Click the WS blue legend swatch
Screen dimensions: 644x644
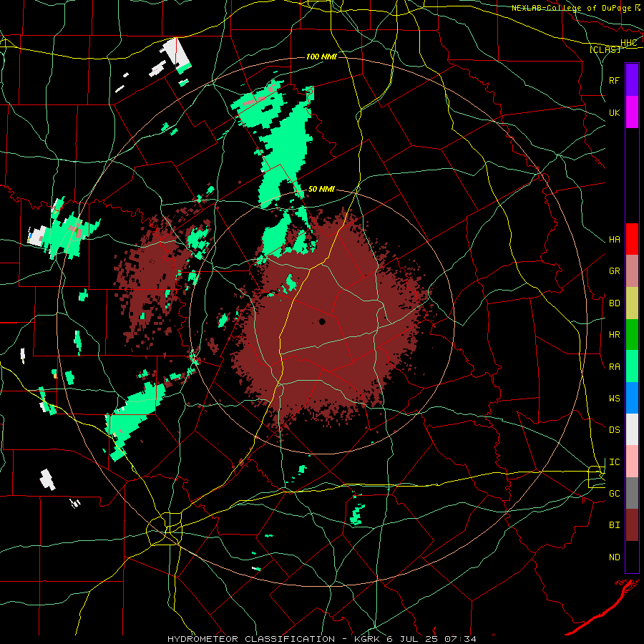[632, 398]
